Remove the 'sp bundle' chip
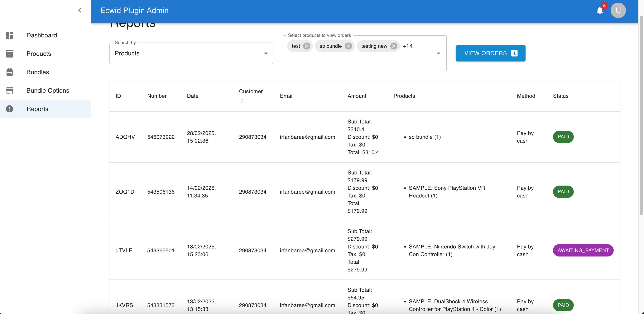The height and width of the screenshot is (314, 644). pyautogui.click(x=348, y=46)
